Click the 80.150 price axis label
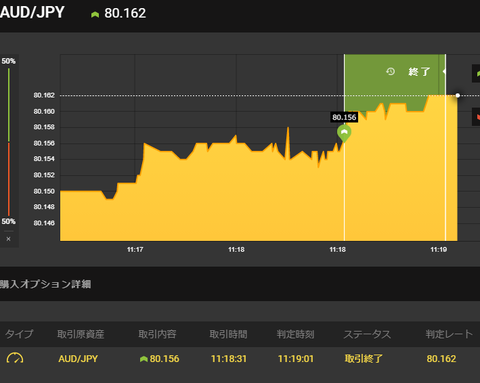The width and height of the screenshot is (480, 383). (x=44, y=191)
